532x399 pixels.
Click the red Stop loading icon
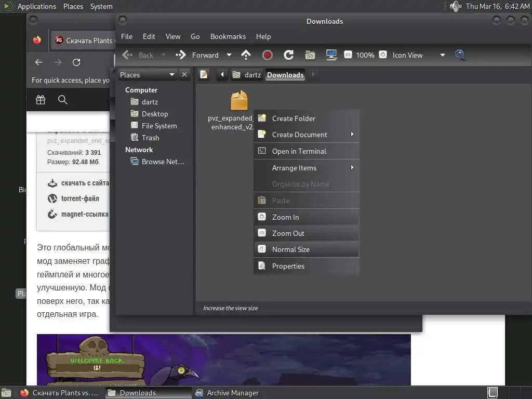pos(268,55)
